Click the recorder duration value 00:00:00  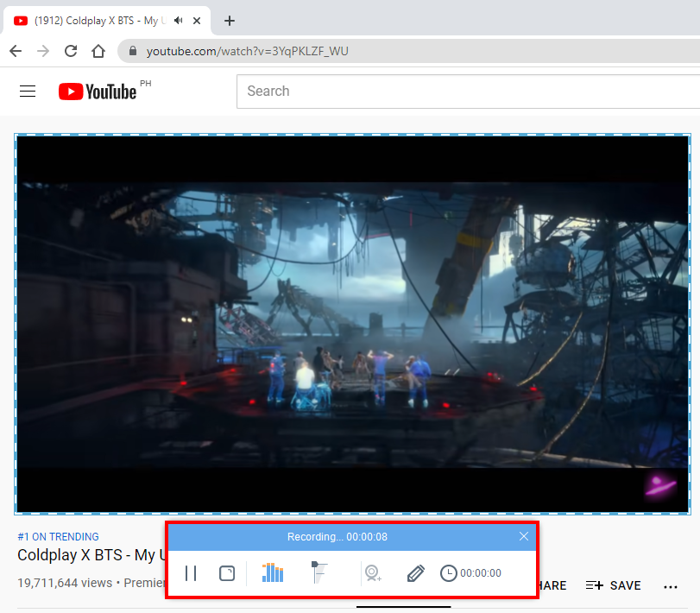tap(481, 573)
